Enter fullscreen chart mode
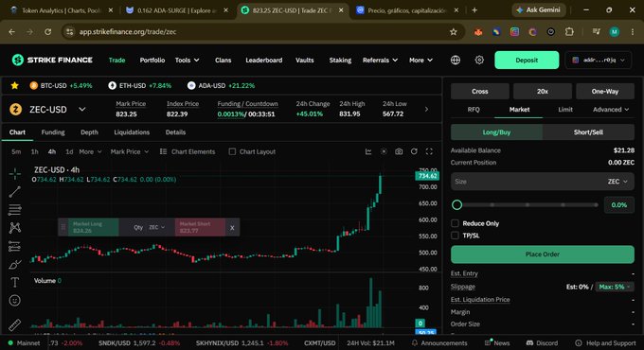Image resolution: width=644 pixels, height=350 pixels. click(x=429, y=151)
